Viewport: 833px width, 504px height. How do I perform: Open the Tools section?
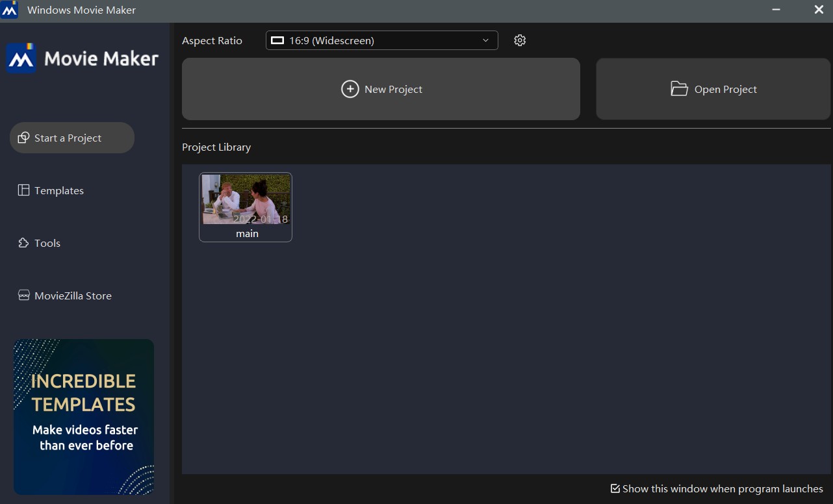coord(39,243)
